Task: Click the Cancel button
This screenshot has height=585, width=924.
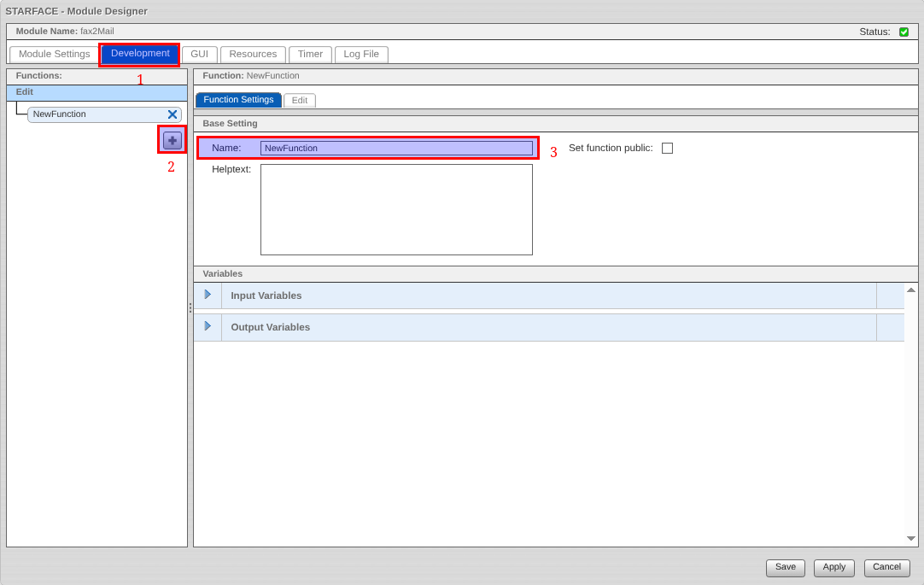Action: click(x=886, y=567)
